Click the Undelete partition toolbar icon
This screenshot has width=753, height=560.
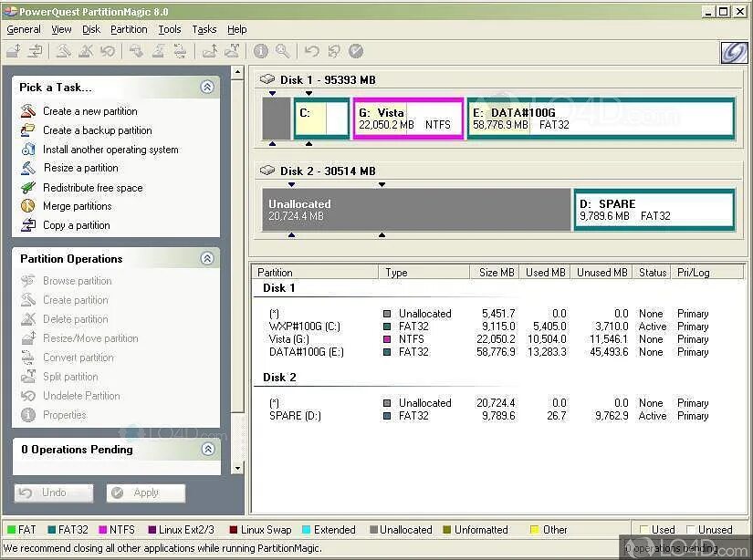point(108,50)
